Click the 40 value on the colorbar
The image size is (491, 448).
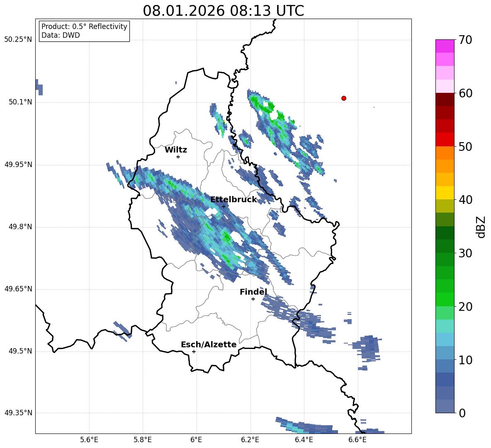[465, 200]
